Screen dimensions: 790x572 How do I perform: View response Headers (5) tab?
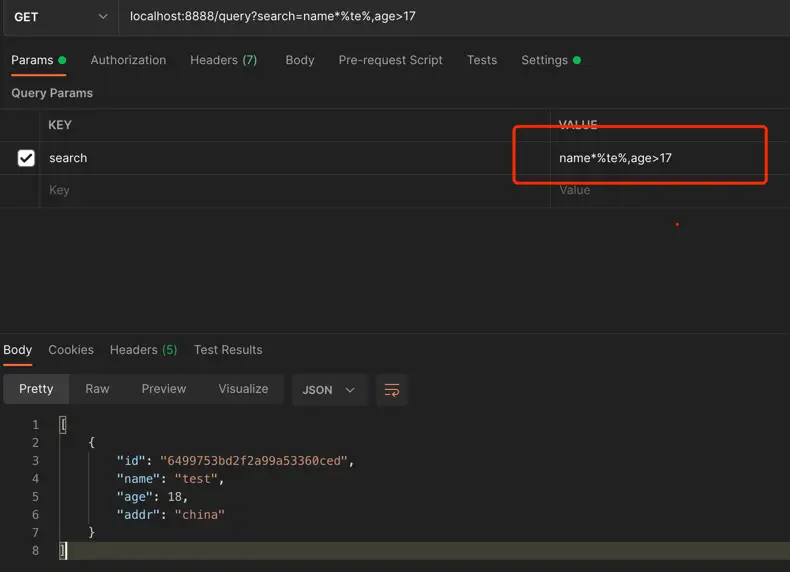pyautogui.click(x=143, y=350)
